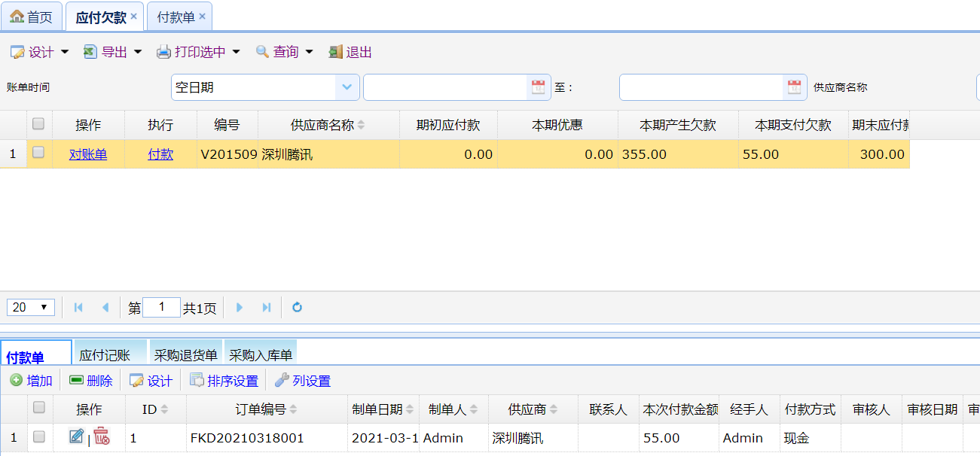The height and width of the screenshot is (456, 980).
Task: Switch to the 首页 home tab
Action: 31,17
